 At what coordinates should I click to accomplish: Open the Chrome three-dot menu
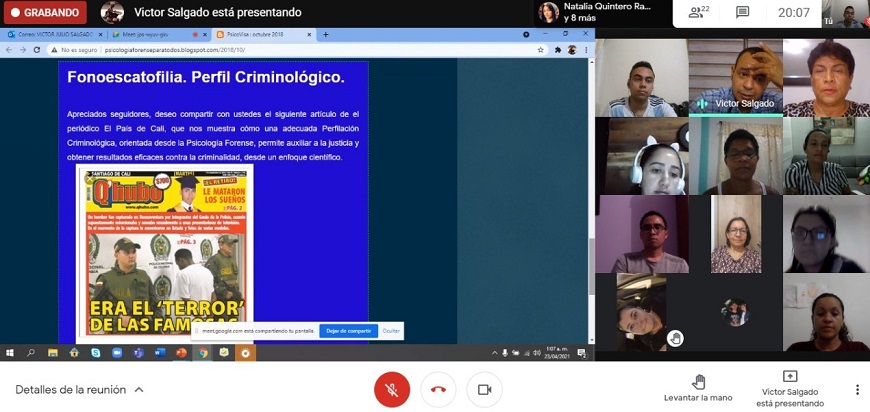[x=586, y=50]
